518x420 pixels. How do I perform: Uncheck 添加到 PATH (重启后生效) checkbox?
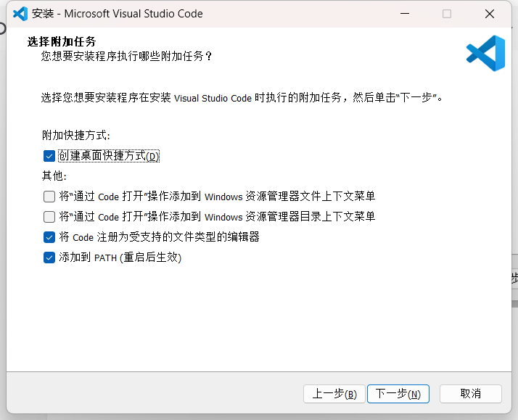(x=49, y=258)
